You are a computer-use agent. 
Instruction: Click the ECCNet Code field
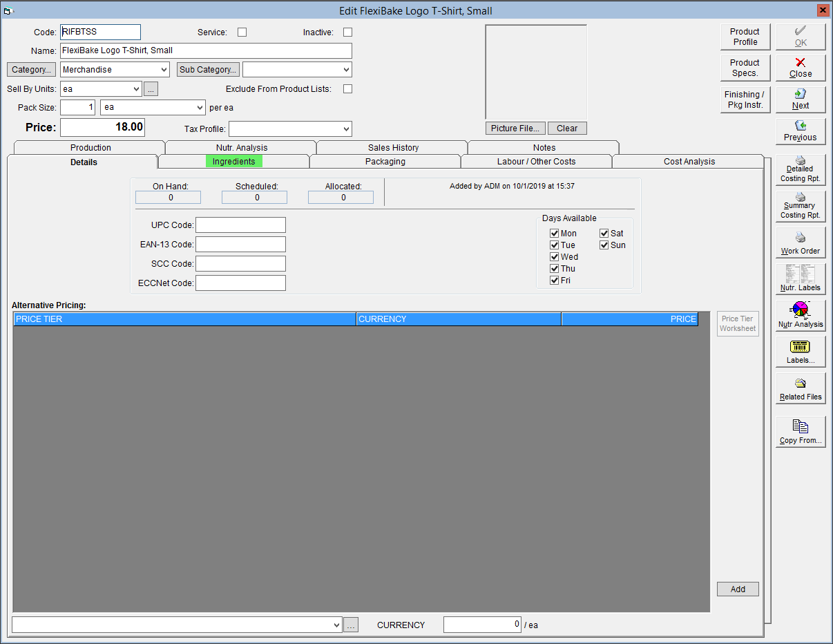coord(240,283)
